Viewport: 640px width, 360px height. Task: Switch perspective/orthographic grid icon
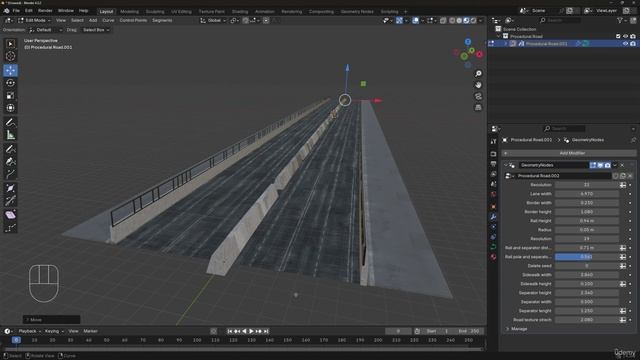tap(478, 107)
